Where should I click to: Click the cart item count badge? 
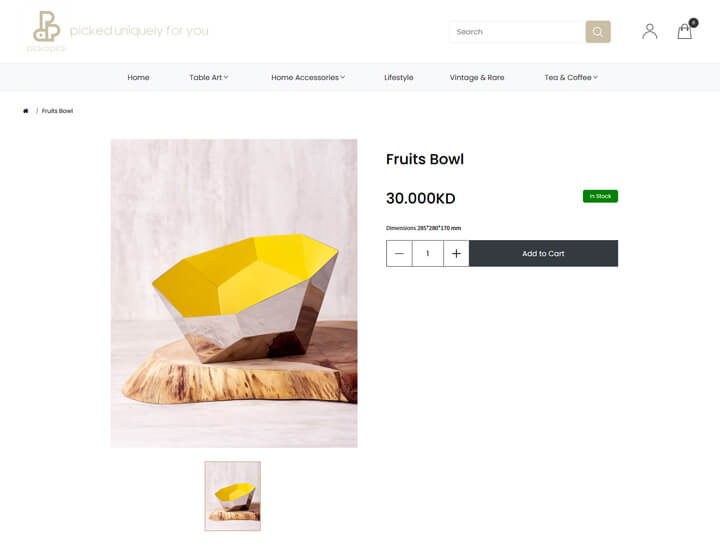click(693, 22)
